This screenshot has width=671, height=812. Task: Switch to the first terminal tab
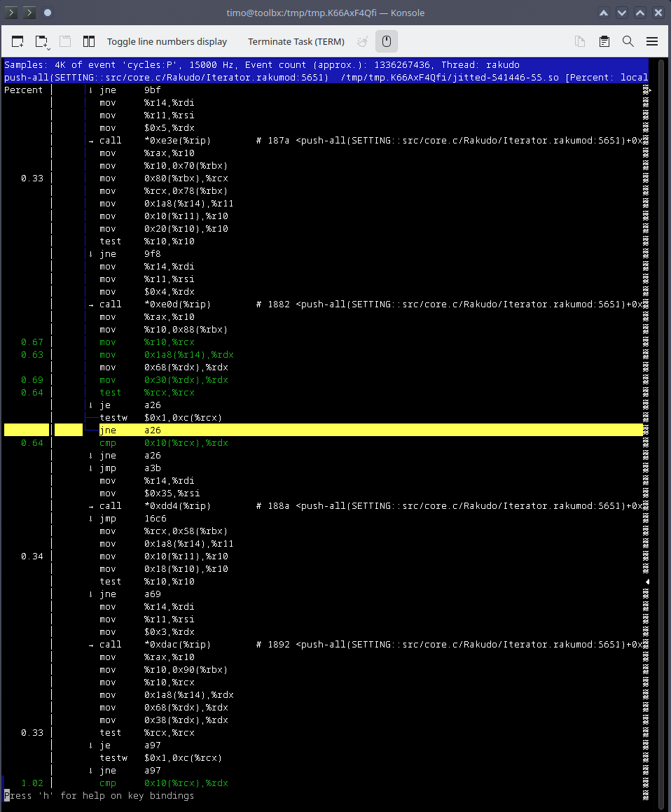tap(11, 12)
